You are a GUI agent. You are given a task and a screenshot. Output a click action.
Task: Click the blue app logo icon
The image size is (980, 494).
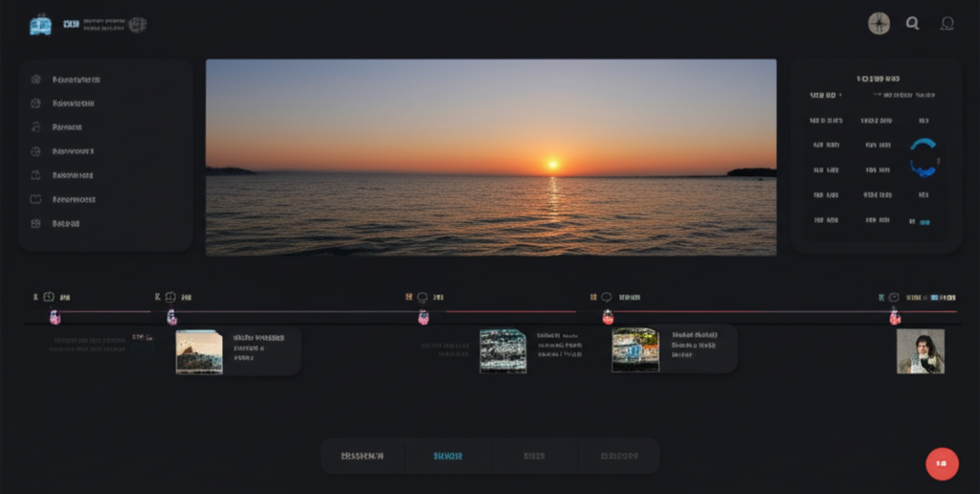(40, 25)
